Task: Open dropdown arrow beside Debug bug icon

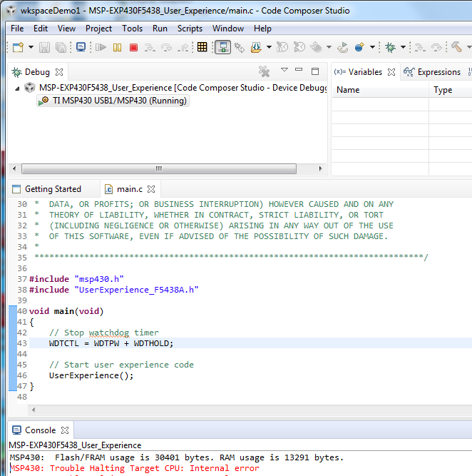Action: click(x=403, y=48)
